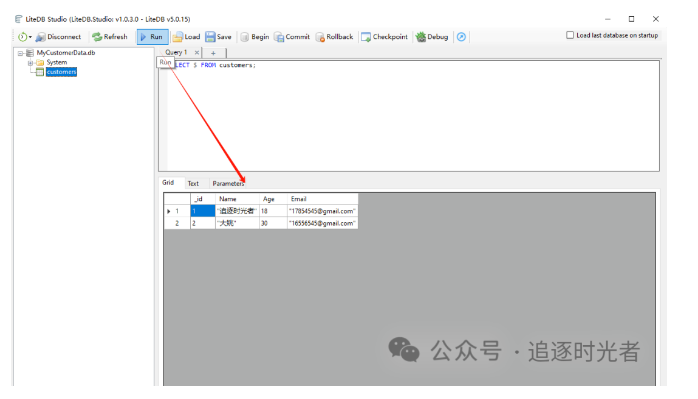Close the Query 1 tab
Screen dimensions: 698x399
[x=197, y=53]
